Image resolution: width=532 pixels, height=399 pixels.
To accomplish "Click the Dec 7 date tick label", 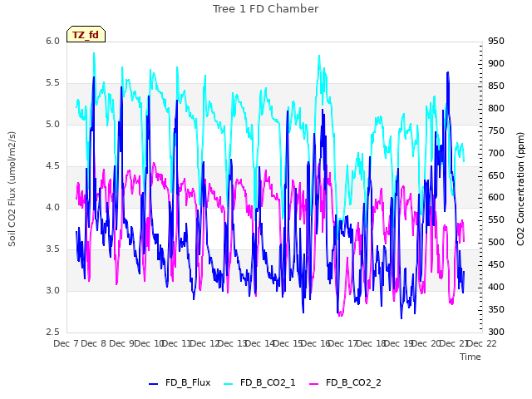I will pyautogui.click(x=66, y=343).
